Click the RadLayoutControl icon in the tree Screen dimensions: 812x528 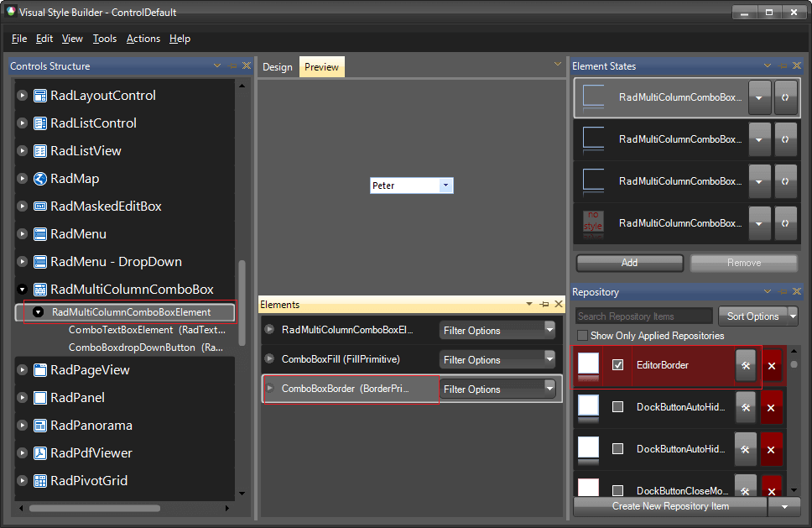point(40,96)
